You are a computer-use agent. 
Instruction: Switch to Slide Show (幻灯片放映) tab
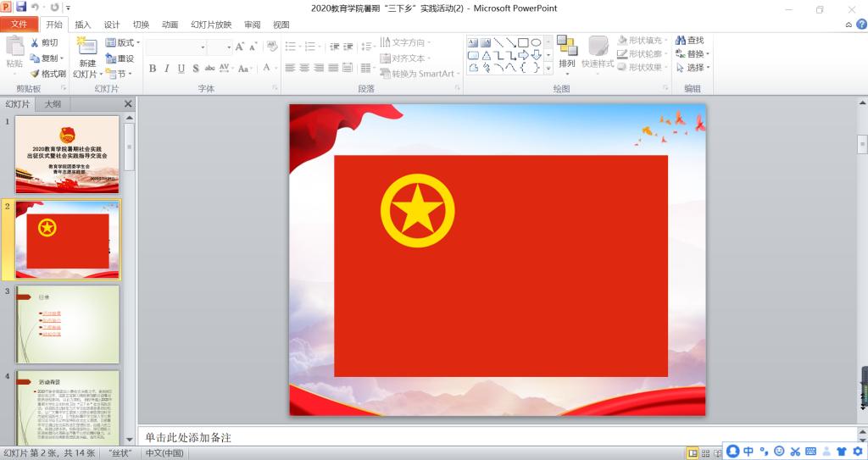[211, 25]
